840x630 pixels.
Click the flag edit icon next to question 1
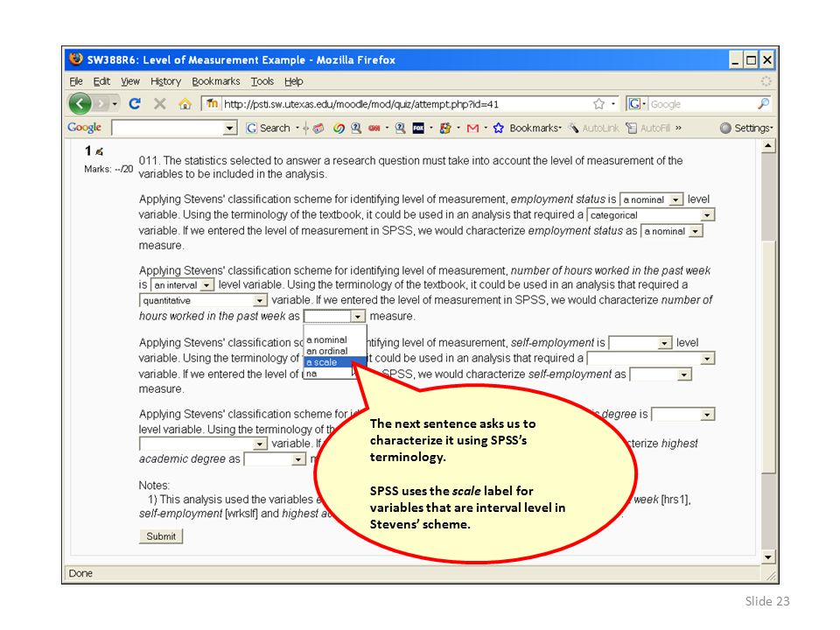tap(99, 151)
